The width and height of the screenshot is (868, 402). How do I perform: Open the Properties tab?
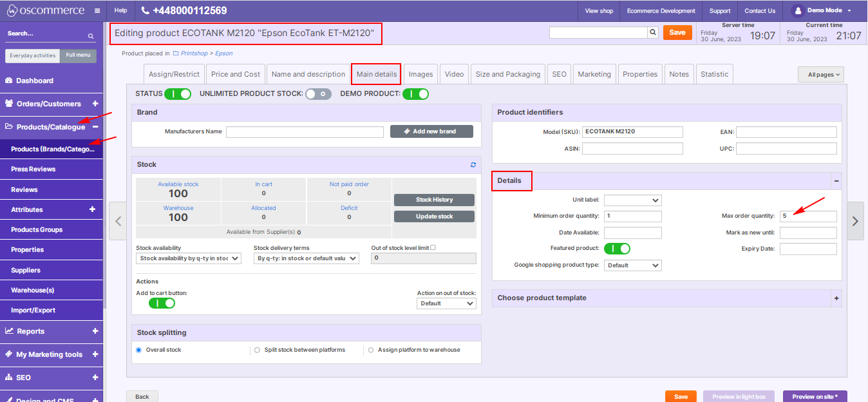click(x=640, y=74)
